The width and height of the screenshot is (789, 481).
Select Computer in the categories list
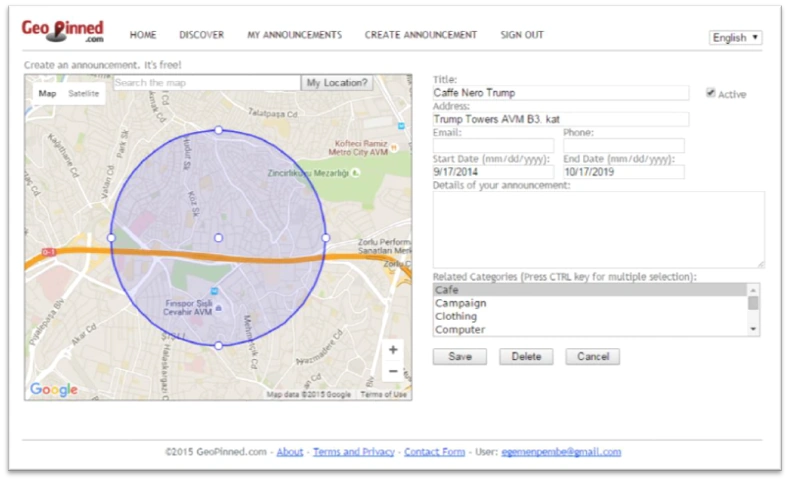coord(590,329)
